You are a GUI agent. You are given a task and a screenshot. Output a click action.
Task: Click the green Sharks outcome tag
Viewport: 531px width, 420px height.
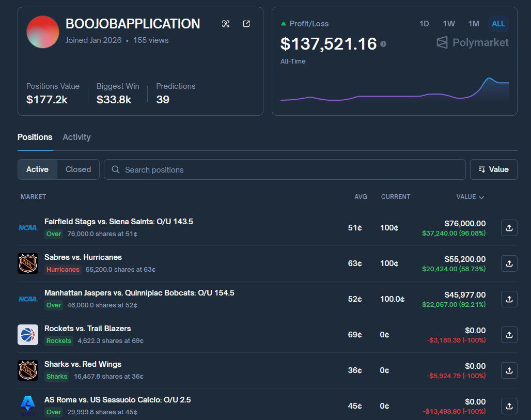tap(57, 376)
